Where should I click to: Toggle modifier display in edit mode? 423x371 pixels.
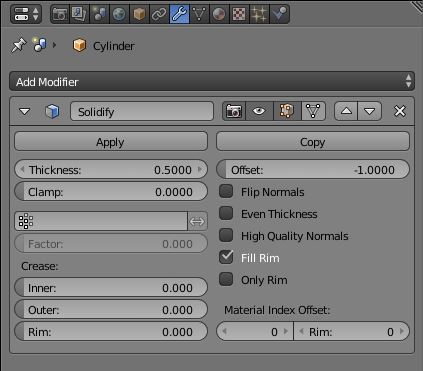tap(287, 111)
